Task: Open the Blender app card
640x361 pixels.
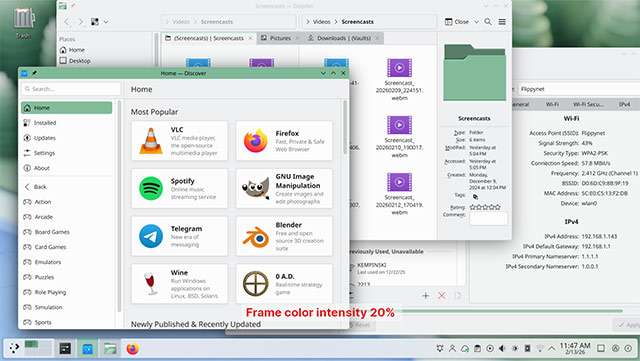Action: 284,236
